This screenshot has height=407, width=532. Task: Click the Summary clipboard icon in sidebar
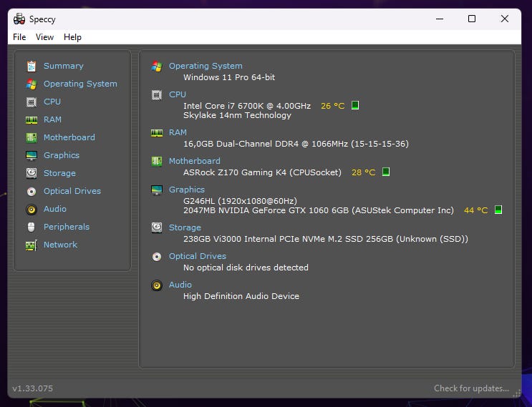tap(31, 66)
